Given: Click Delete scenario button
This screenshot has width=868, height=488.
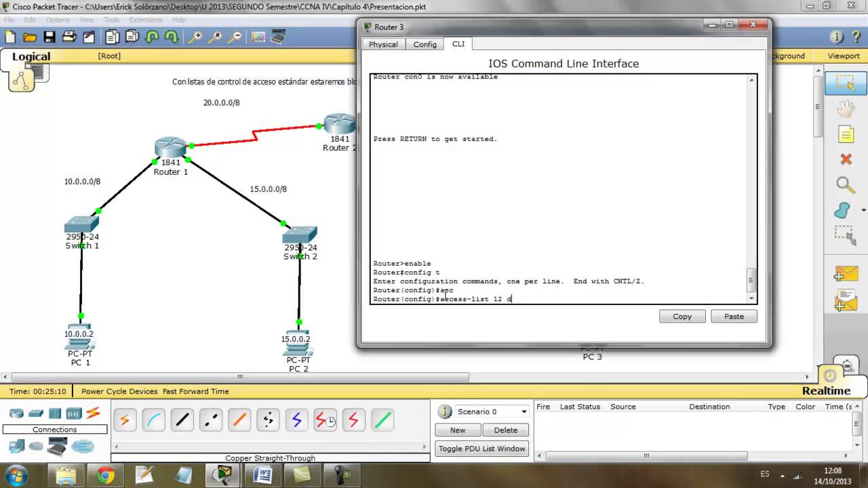Looking at the screenshot, I should click(506, 430).
